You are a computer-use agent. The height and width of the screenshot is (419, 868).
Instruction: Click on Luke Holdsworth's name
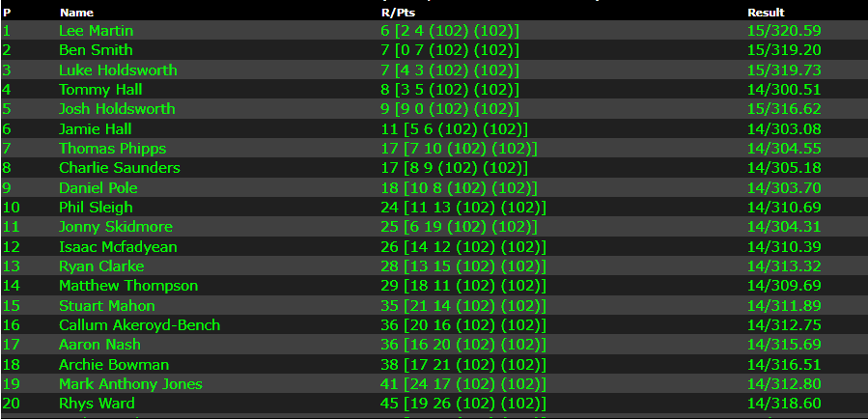118,70
